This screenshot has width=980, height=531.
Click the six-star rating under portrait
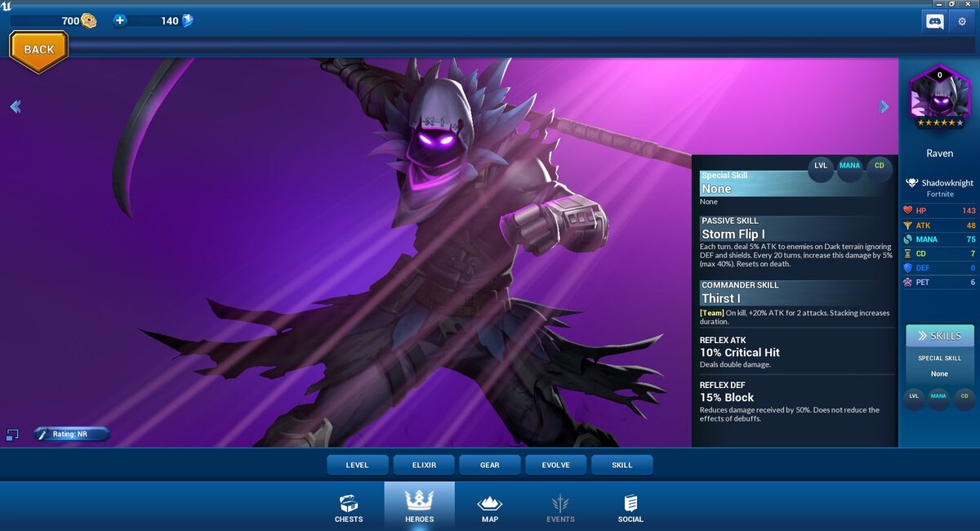point(939,123)
